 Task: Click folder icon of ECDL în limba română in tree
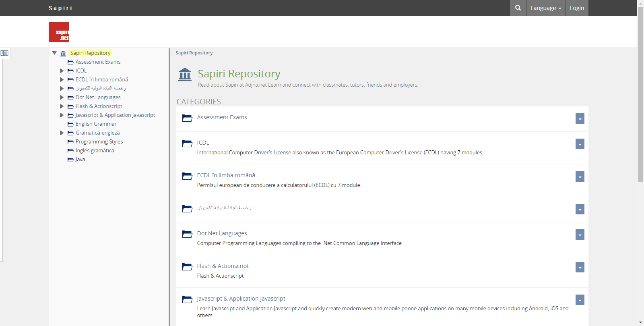coord(70,80)
